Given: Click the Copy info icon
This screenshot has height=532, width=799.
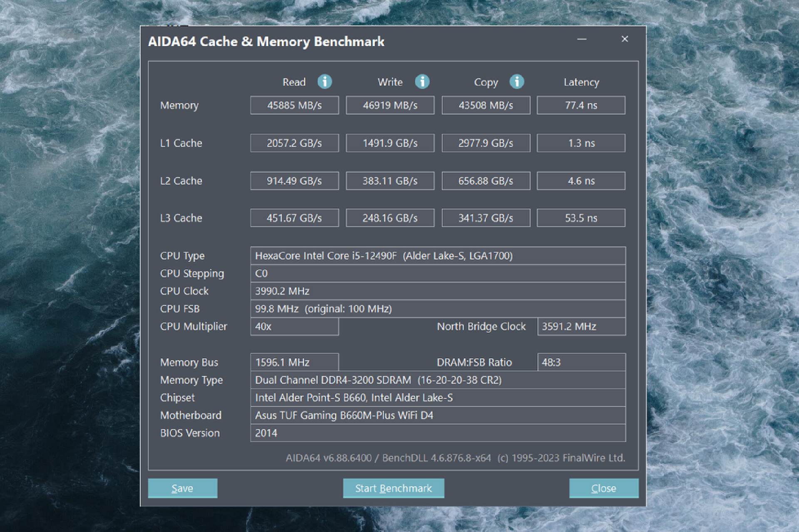Looking at the screenshot, I should pyautogui.click(x=517, y=82).
